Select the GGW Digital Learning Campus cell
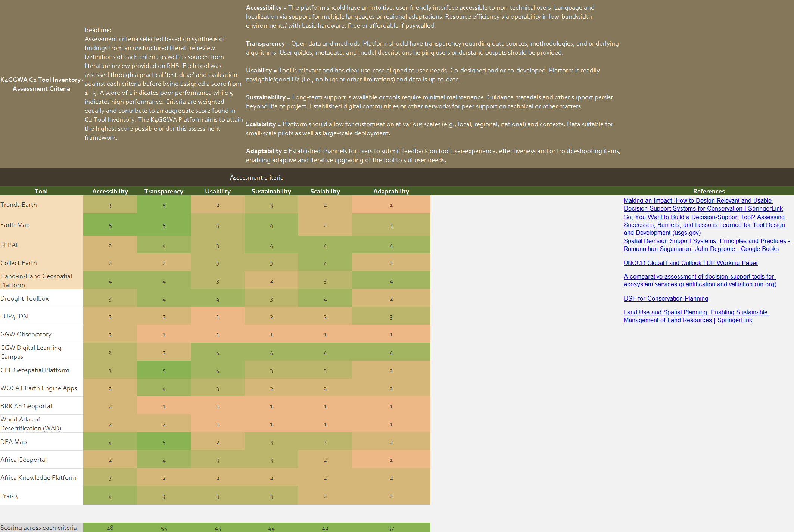 pyautogui.click(x=41, y=352)
